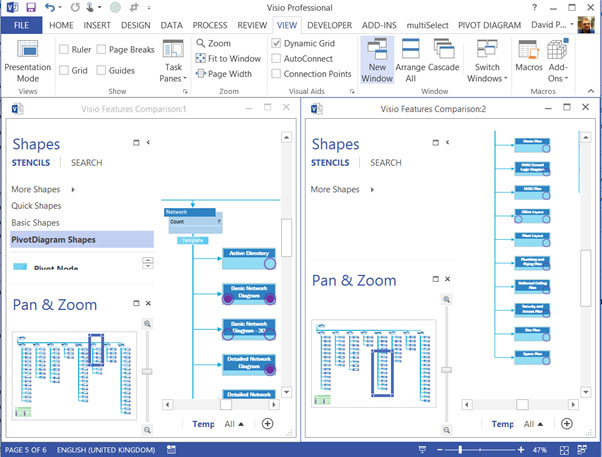Click the status bar zoom slider
Screen dimensions: 602x457
pos(460,449)
